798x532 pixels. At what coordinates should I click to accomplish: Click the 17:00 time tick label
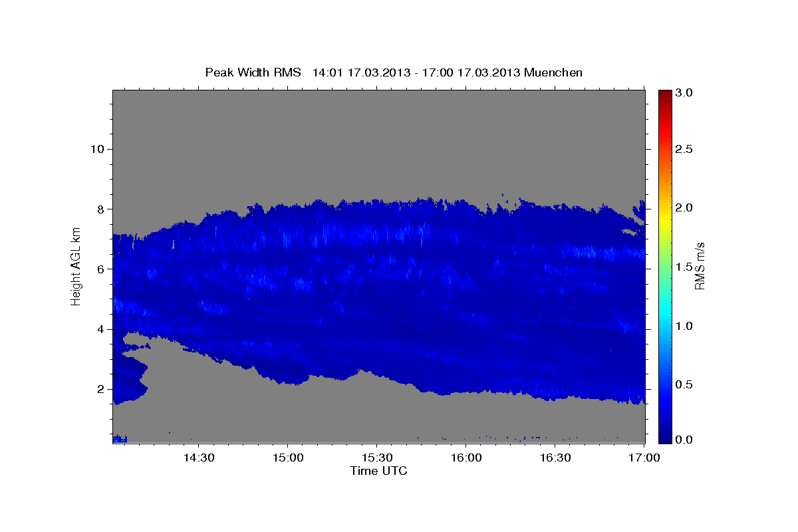coord(644,458)
